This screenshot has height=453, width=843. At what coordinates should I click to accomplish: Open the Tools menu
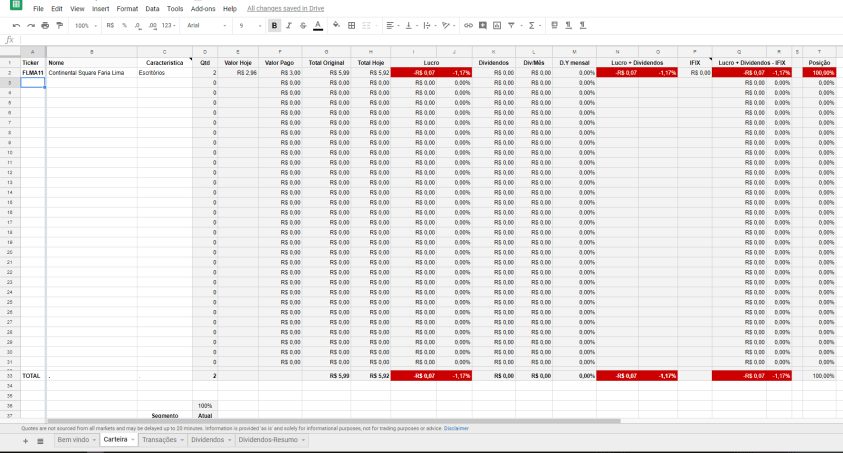click(175, 9)
